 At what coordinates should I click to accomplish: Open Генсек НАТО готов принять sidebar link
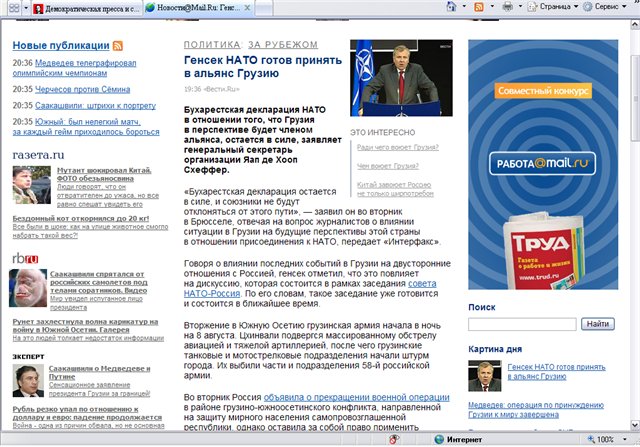click(556, 372)
